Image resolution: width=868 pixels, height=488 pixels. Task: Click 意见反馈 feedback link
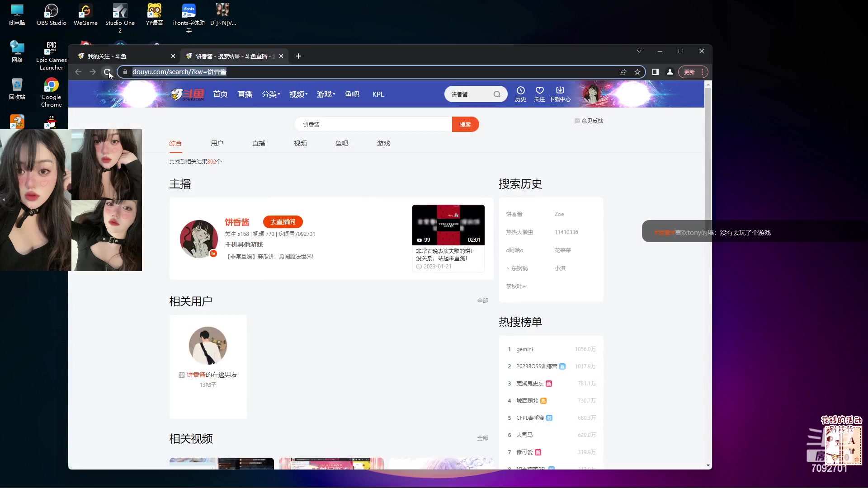[x=589, y=121]
